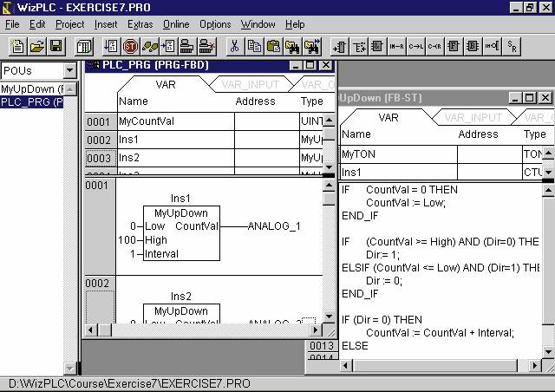The width and height of the screenshot is (555, 392).
Task: Click the MyCountVal variable name cell
Action: point(175,121)
